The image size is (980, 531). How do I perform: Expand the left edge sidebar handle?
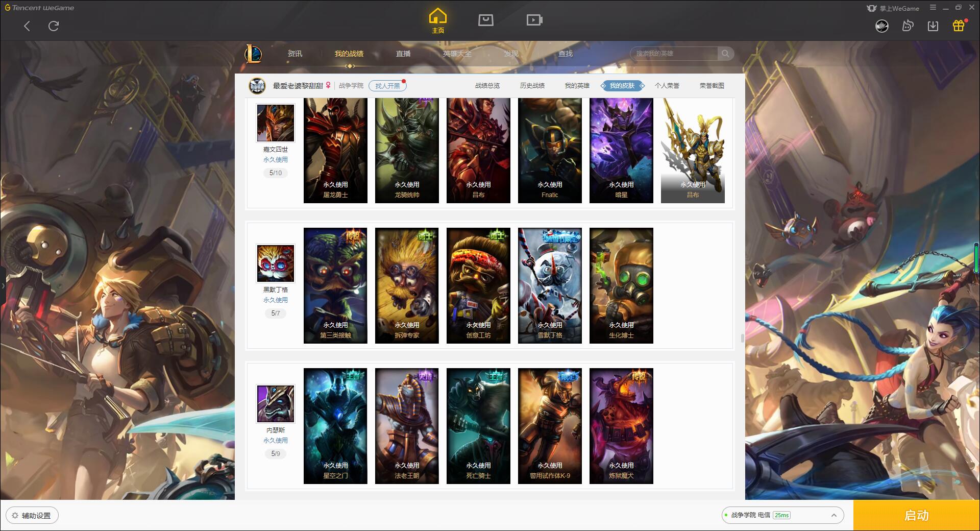pos(3,286)
